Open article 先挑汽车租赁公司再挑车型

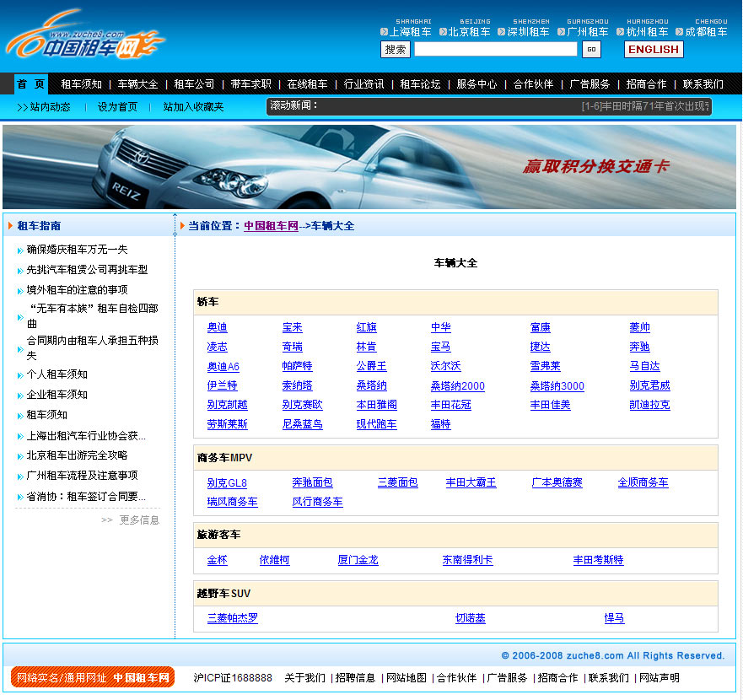[87, 270]
